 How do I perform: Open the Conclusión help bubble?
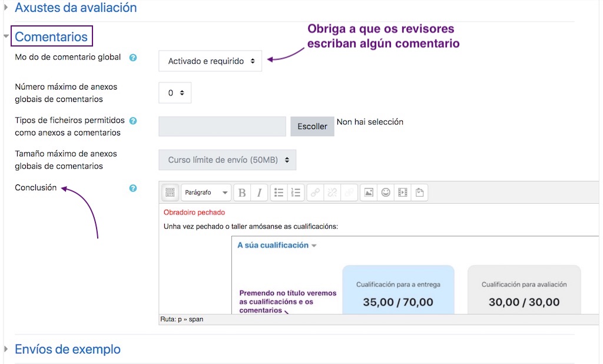pyautogui.click(x=133, y=188)
